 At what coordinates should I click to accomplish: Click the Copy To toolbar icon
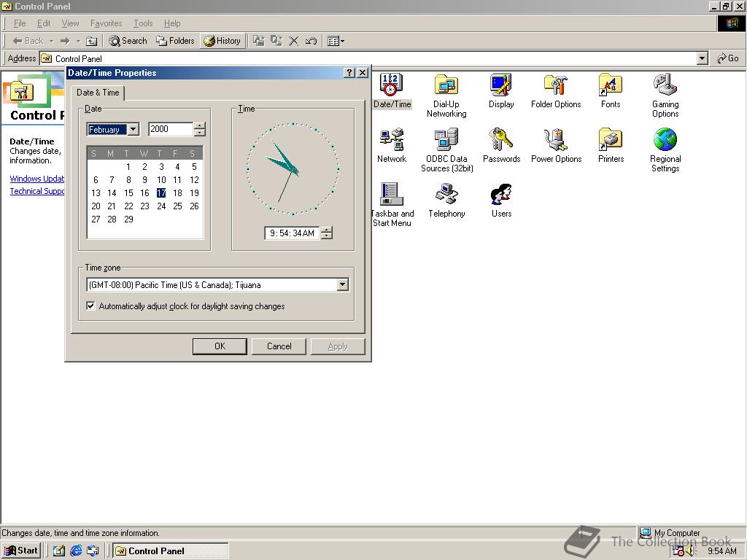pyautogui.click(x=276, y=41)
